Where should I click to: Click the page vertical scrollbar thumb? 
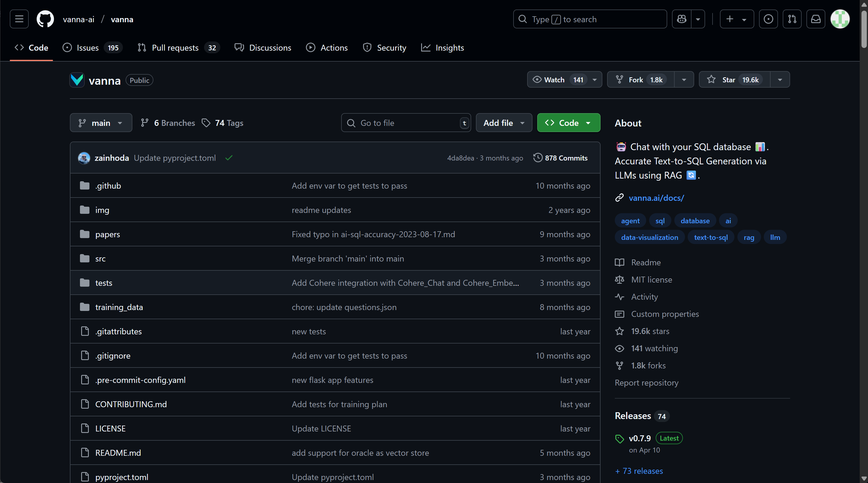tap(864, 30)
